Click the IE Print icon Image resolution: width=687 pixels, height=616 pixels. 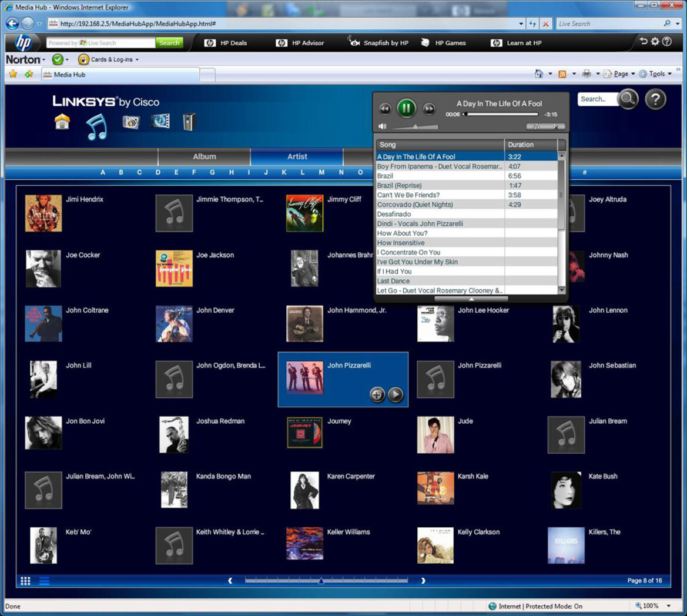coord(587,73)
